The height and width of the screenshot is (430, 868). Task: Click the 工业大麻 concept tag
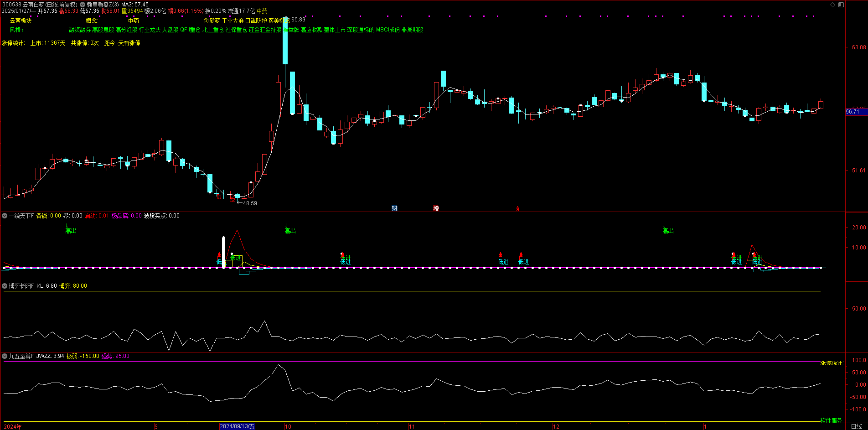[x=233, y=21]
